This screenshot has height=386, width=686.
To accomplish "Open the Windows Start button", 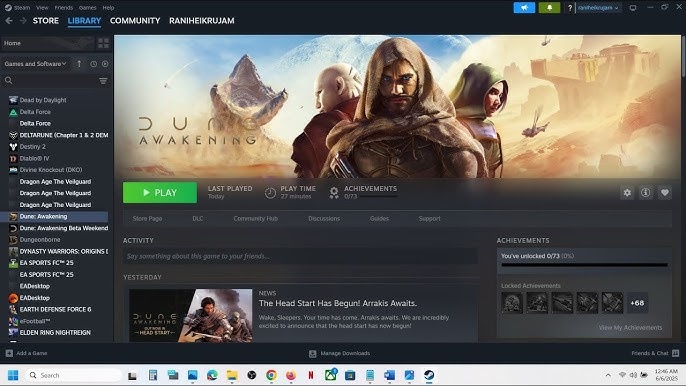I will [x=13, y=375].
